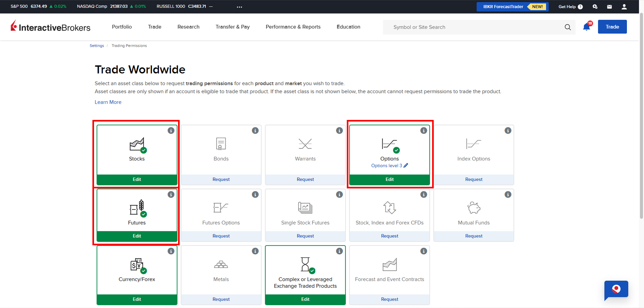This screenshot has height=308, width=644.
Task: Click the Symbol or Site Search field
Action: coord(473,27)
